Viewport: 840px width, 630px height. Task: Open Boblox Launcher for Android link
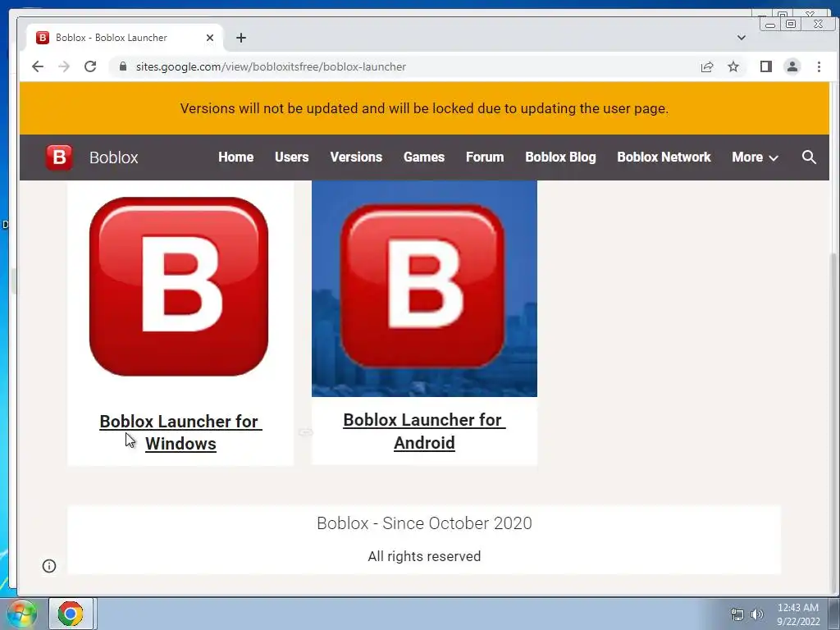(424, 431)
